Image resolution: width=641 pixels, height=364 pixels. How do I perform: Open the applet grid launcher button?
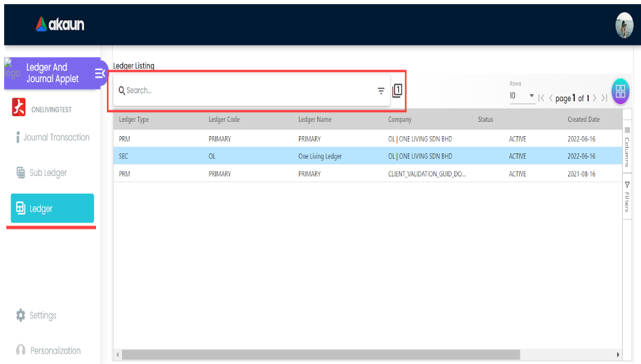pyautogui.click(x=620, y=91)
